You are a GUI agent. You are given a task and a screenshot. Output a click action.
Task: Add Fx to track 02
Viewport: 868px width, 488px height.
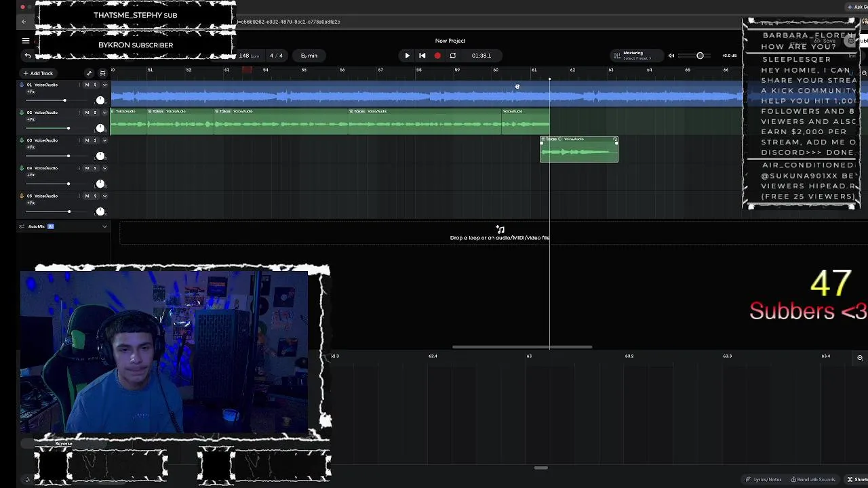[31, 119]
